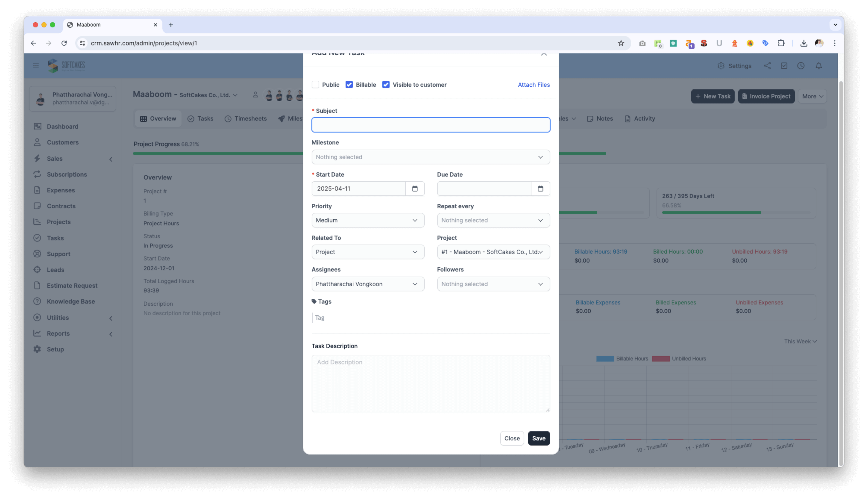Focus the Subject input field
The height and width of the screenshot is (499, 868).
(431, 125)
